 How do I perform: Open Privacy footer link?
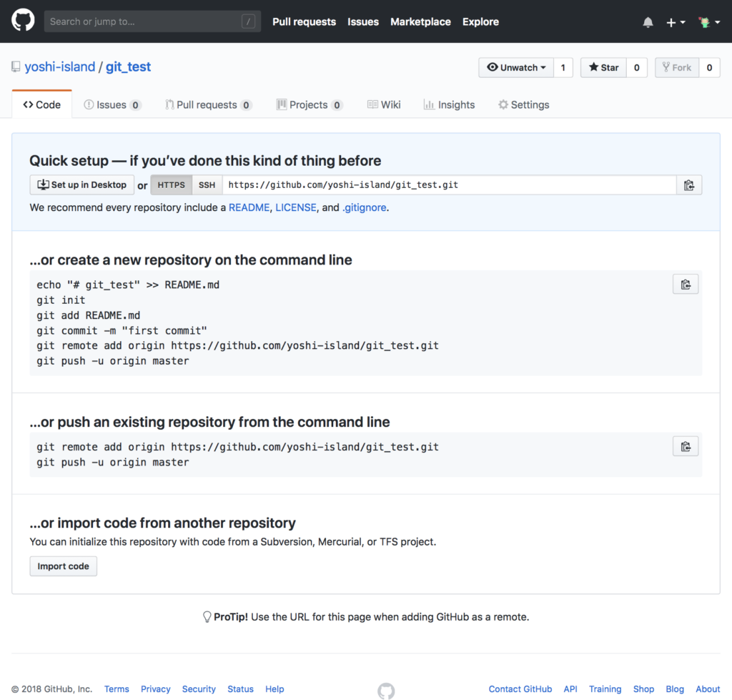pos(155,689)
